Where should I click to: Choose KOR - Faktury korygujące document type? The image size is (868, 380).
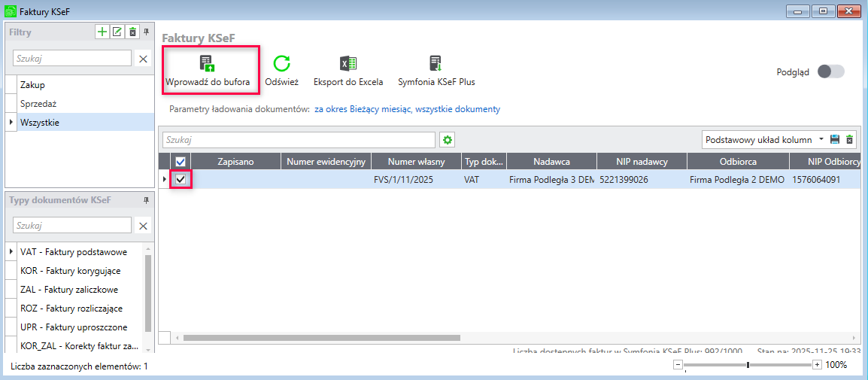(70, 271)
